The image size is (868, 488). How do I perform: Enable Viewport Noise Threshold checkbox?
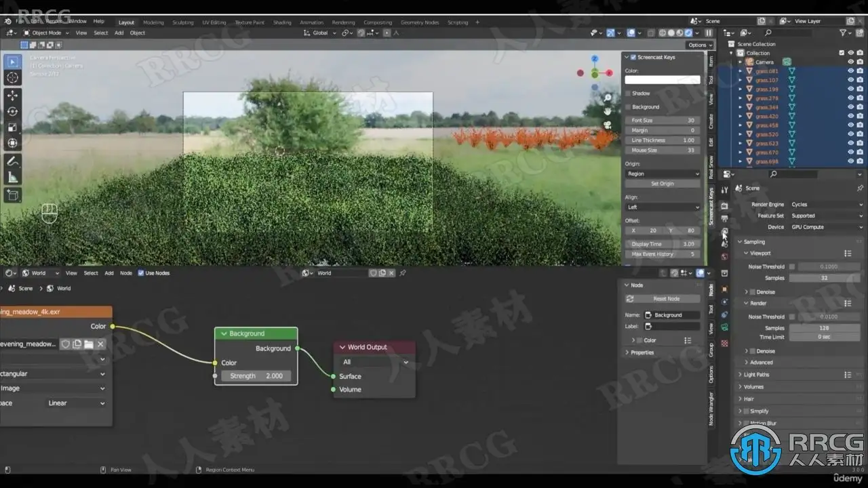792,267
